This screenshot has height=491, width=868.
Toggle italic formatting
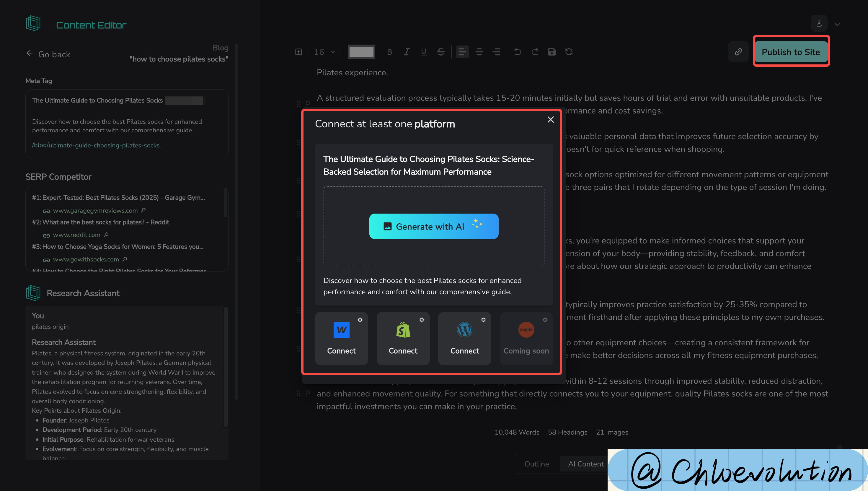[407, 52]
